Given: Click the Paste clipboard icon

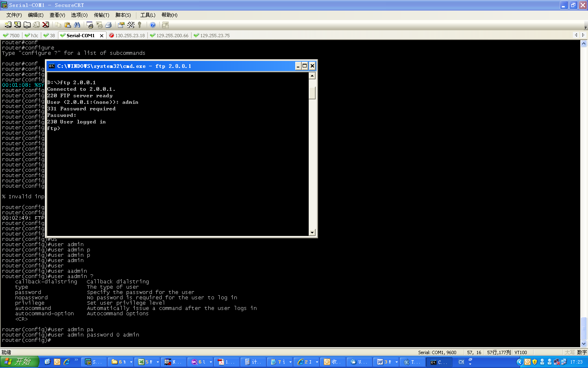Looking at the screenshot, I should tap(67, 25).
